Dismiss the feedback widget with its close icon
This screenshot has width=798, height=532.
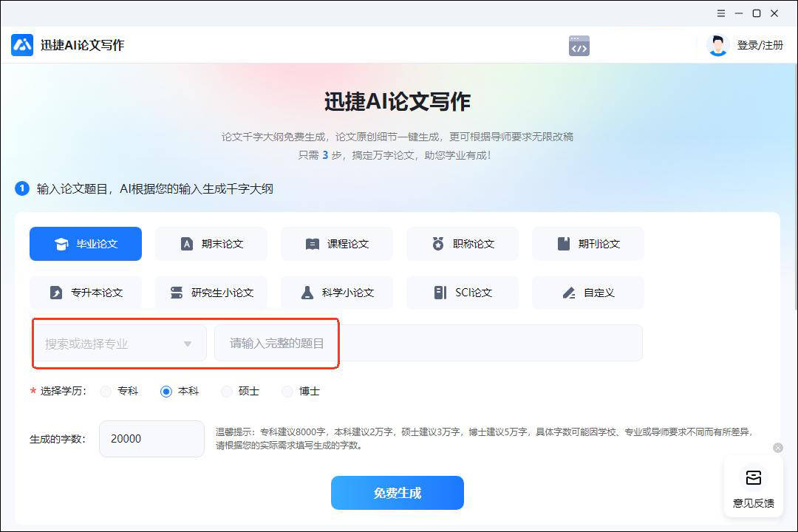[x=777, y=448]
